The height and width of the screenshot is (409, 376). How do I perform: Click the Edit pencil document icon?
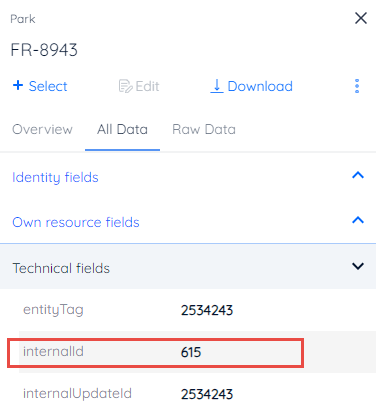click(x=125, y=86)
